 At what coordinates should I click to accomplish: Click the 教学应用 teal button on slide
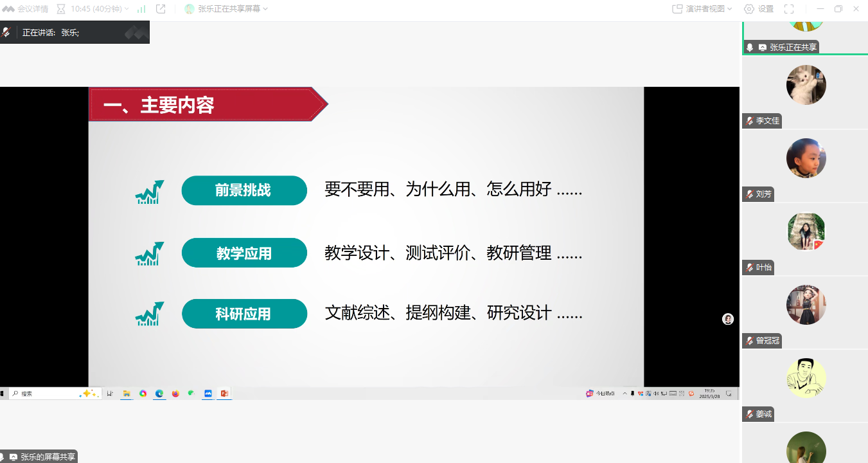[x=244, y=253]
